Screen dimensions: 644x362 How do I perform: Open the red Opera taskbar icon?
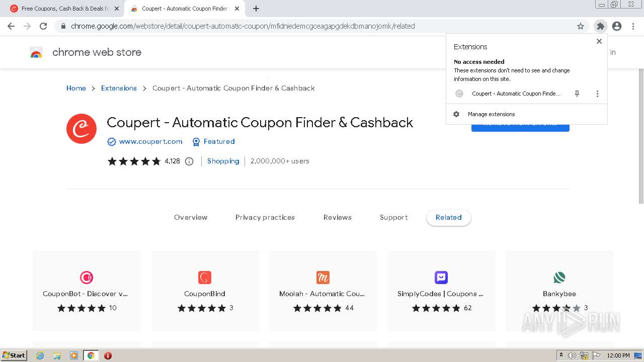108,355
